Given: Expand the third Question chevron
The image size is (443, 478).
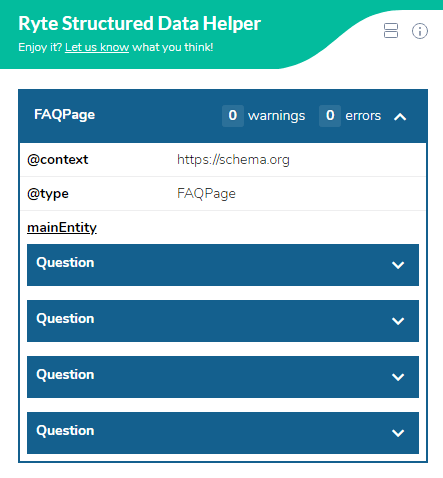Looking at the screenshot, I should (398, 377).
